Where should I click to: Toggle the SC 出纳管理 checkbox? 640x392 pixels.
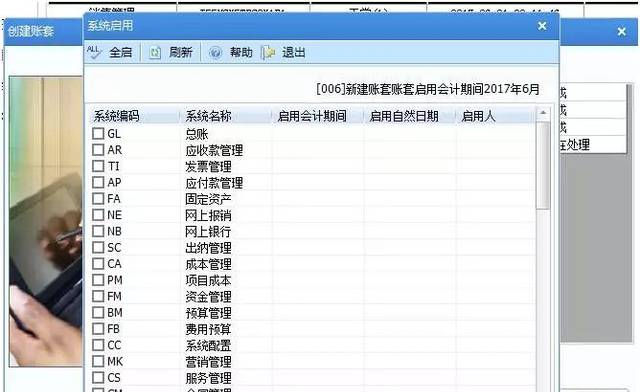coord(98,247)
